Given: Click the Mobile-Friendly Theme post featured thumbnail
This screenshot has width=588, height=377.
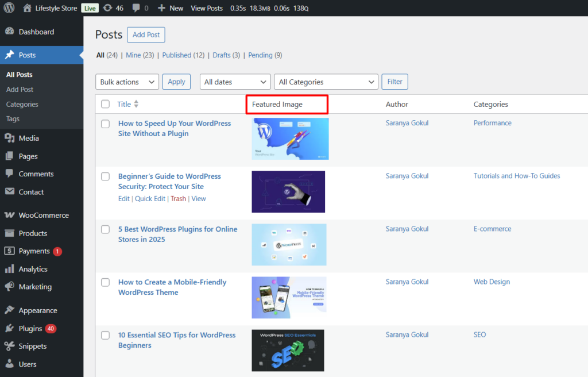Looking at the screenshot, I should [289, 297].
